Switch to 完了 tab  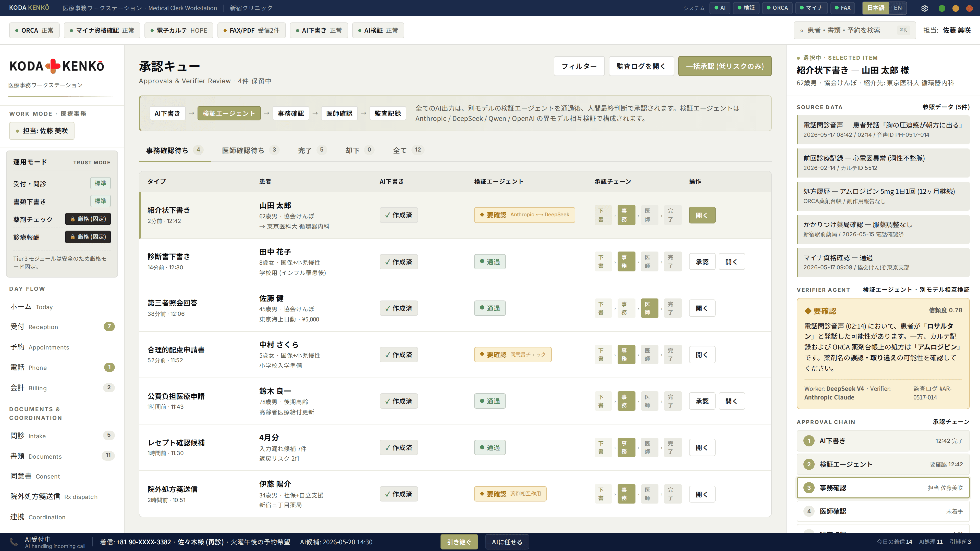click(x=312, y=151)
